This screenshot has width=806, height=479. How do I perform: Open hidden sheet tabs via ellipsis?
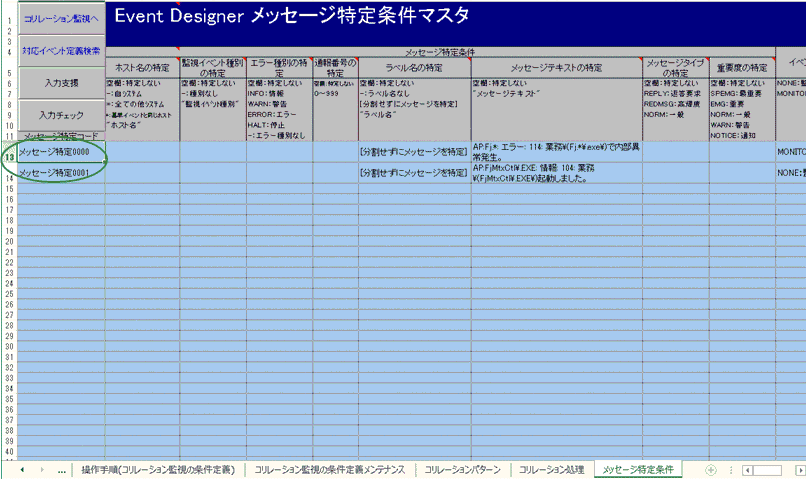[x=62, y=470]
